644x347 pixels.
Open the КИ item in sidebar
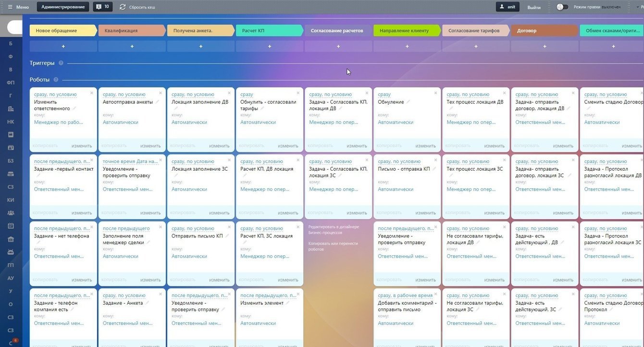[x=11, y=199]
